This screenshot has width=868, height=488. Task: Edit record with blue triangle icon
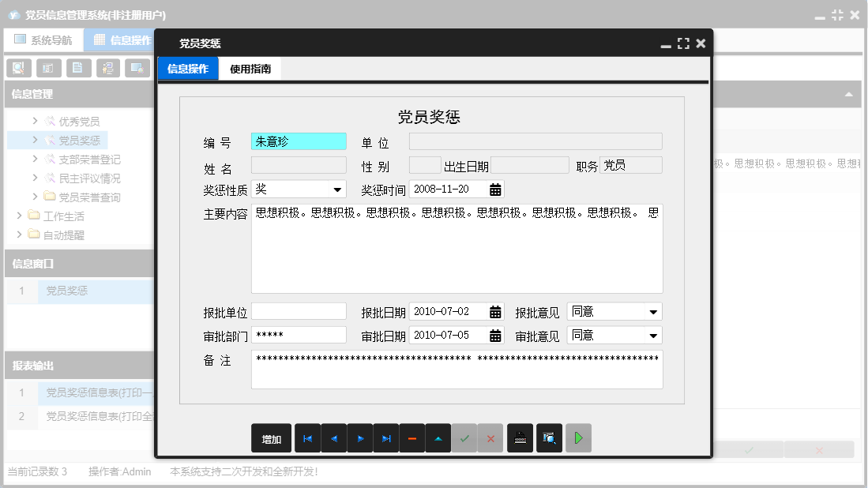(x=438, y=438)
